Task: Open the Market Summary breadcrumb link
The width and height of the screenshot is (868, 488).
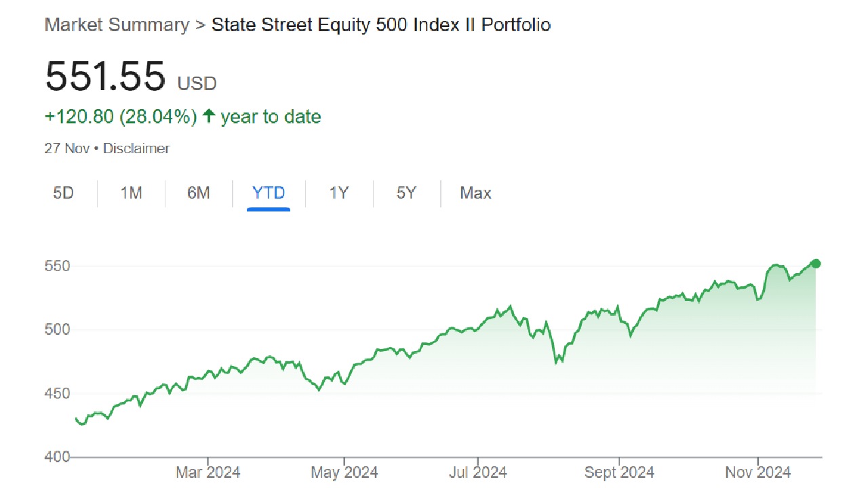Action: [117, 25]
